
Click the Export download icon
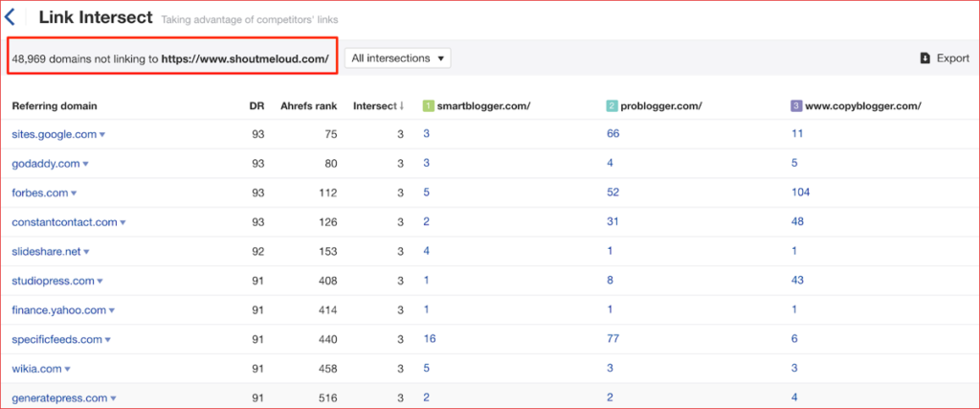pos(924,58)
